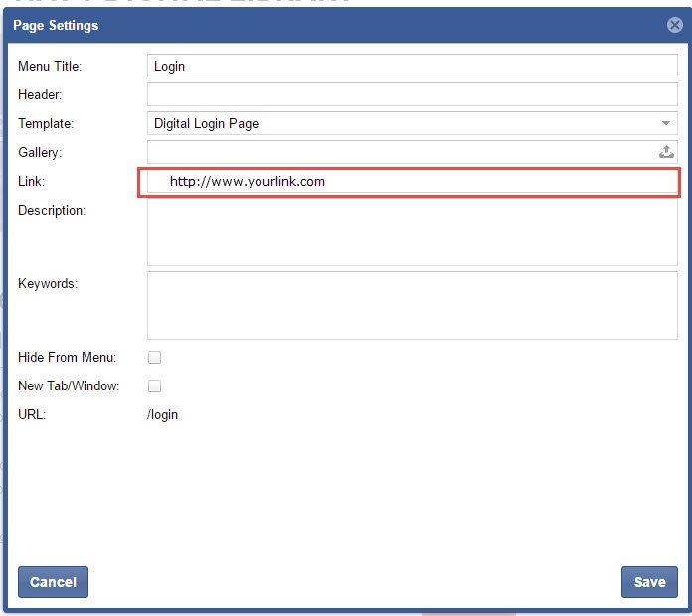The height and width of the screenshot is (616, 692).
Task: Tick the New Tab/Window checkbox
Action: pyautogui.click(x=154, y=385)
